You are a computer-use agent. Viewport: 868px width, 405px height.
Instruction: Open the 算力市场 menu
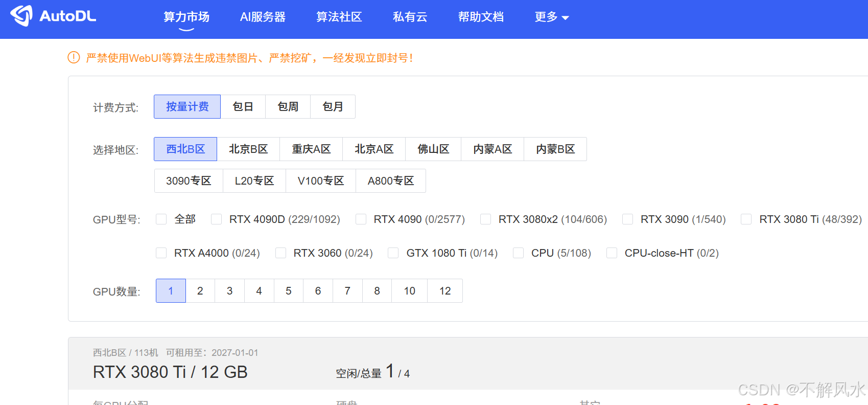[x=186, y=17]
